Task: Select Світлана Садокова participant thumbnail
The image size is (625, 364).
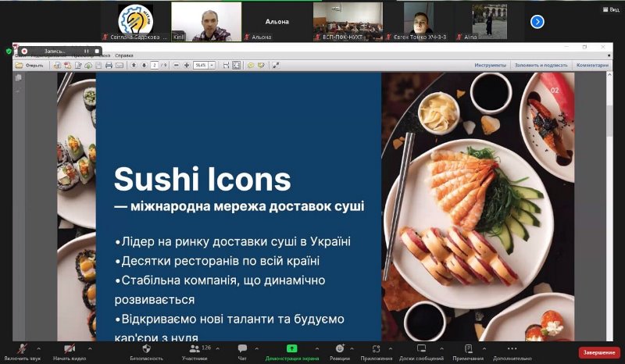Action: tap(135, 22)
